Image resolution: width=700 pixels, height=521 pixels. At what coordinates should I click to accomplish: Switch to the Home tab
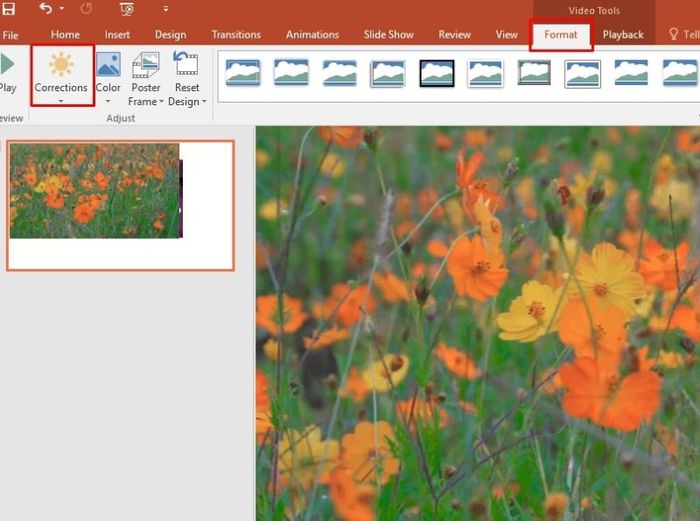point(65,35)
